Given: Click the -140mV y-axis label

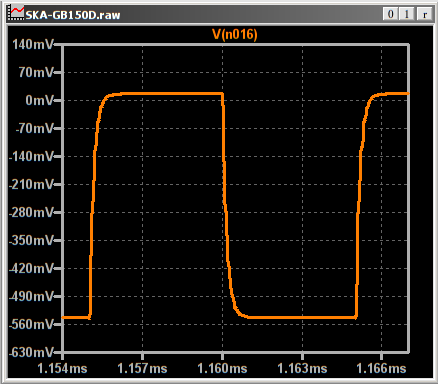Looking at the screenshot, I should 31,156.
